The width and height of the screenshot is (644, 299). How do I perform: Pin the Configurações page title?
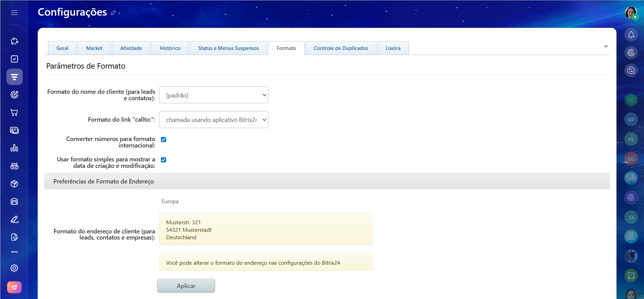113,13
